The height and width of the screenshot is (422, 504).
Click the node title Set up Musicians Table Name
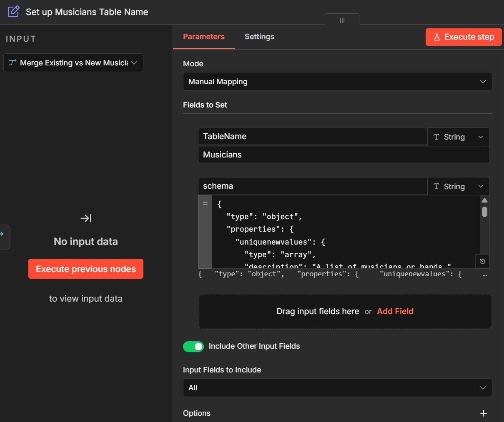pyautogui.click(x=87, y=12)
